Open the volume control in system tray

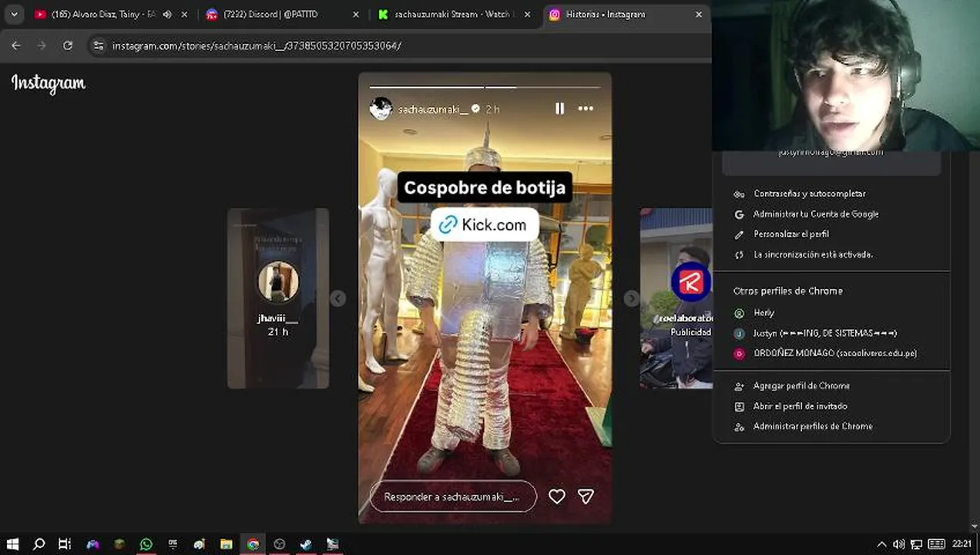(x=898, y=544)
